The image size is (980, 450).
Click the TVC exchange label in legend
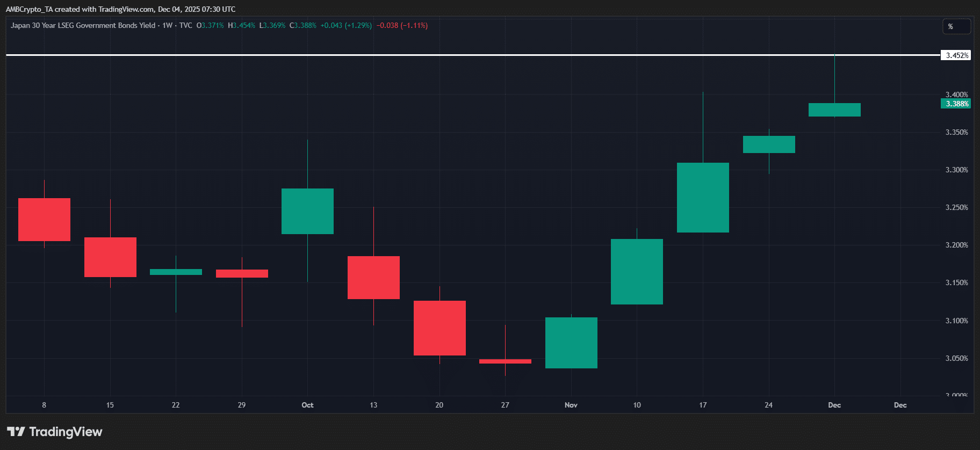[185, 25]
